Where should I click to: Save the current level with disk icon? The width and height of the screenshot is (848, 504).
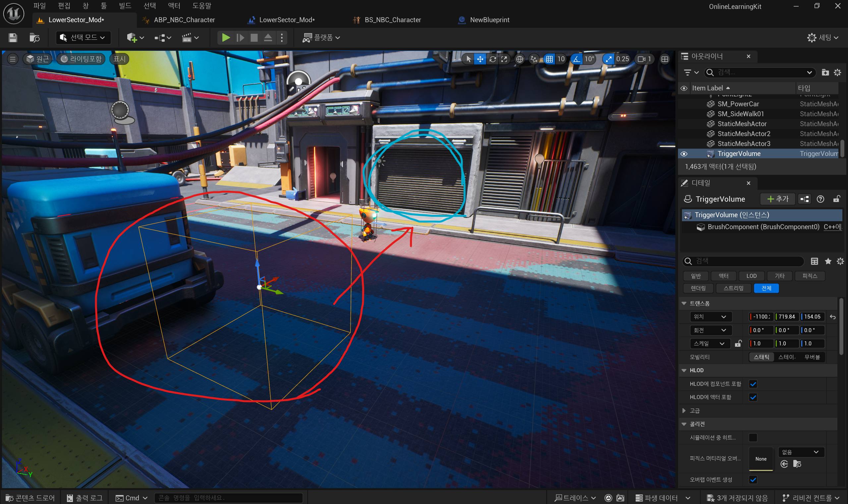click(13, 37)
